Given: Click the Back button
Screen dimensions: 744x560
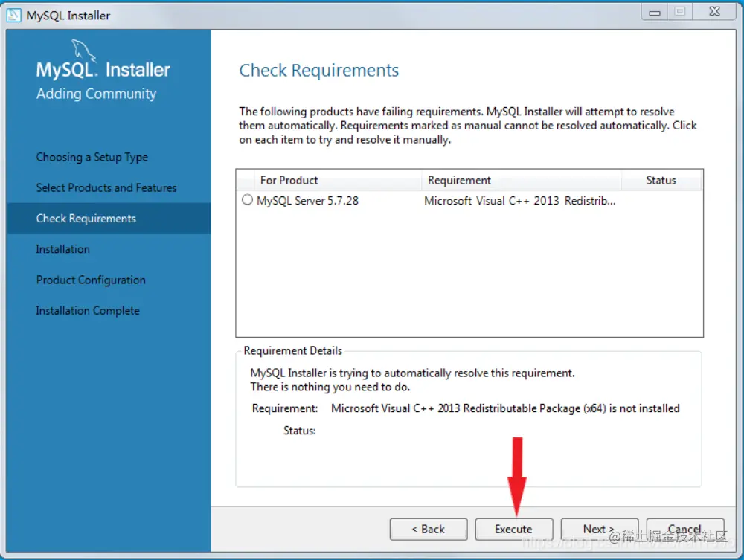Looking at the screenshot, I should [x=429, y=529].
